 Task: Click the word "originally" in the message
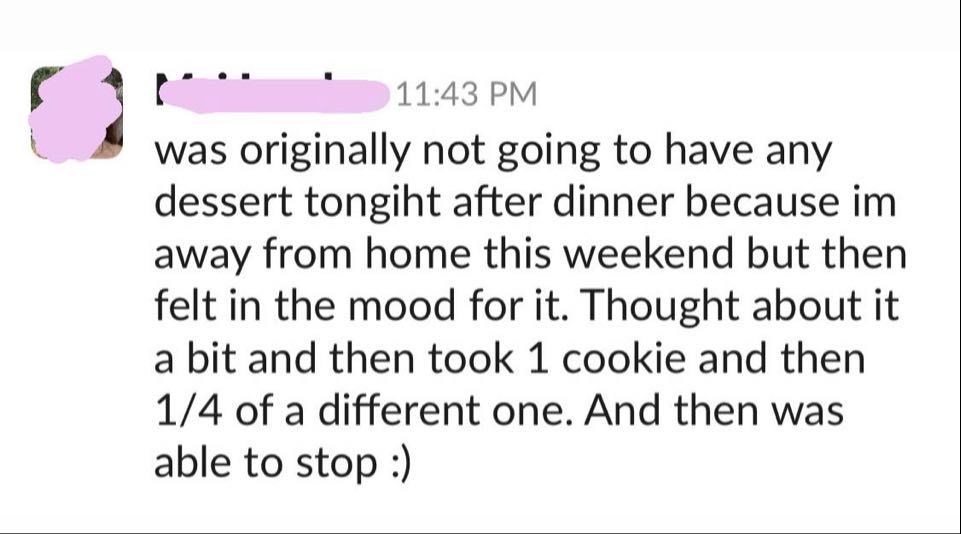point(328,152)
